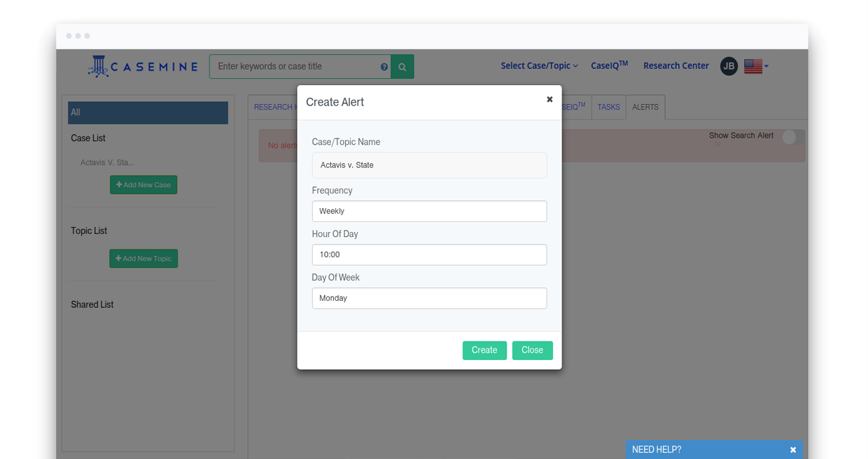868x459 pixels.
Task: Click the keywords or case title search field
Action: [x=295, y=67]
